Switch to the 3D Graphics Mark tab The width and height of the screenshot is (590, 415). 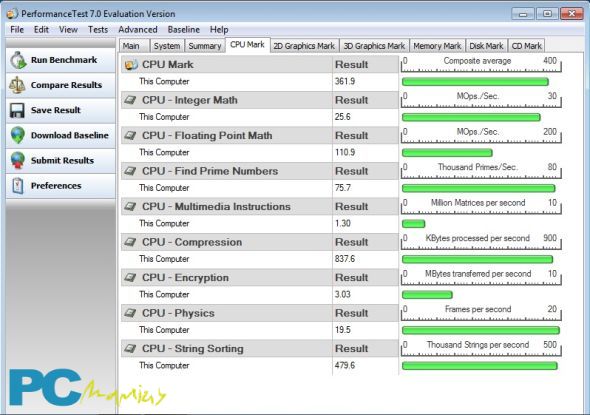pyautogui.click(x=374, y=46)
